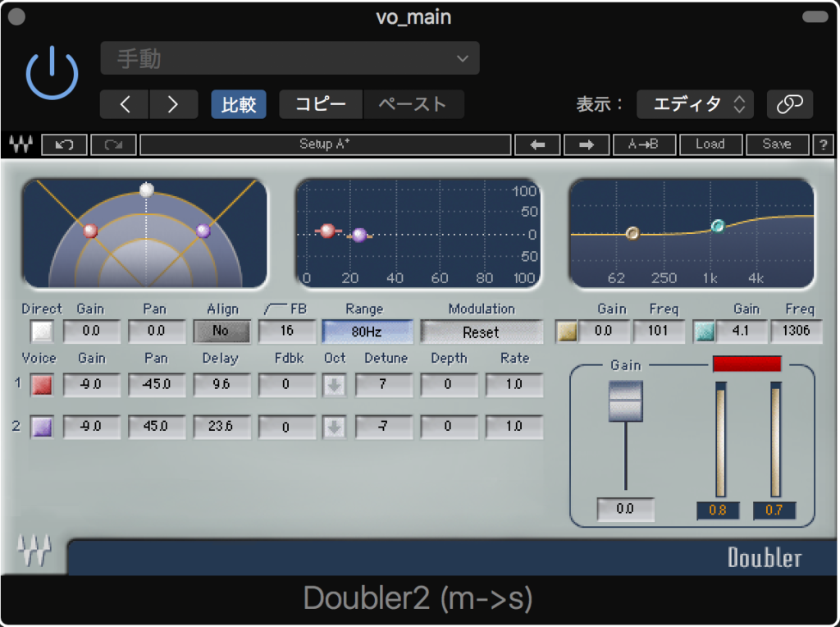
Task: Open the 手動 preset dropdown
Action: (x=289, y=57)
